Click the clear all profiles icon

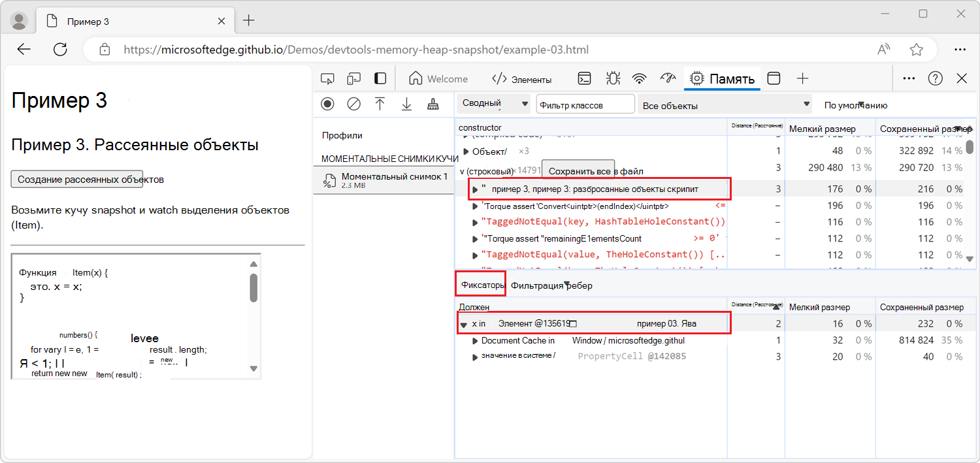pyautogui.click(x=353, y=104)
